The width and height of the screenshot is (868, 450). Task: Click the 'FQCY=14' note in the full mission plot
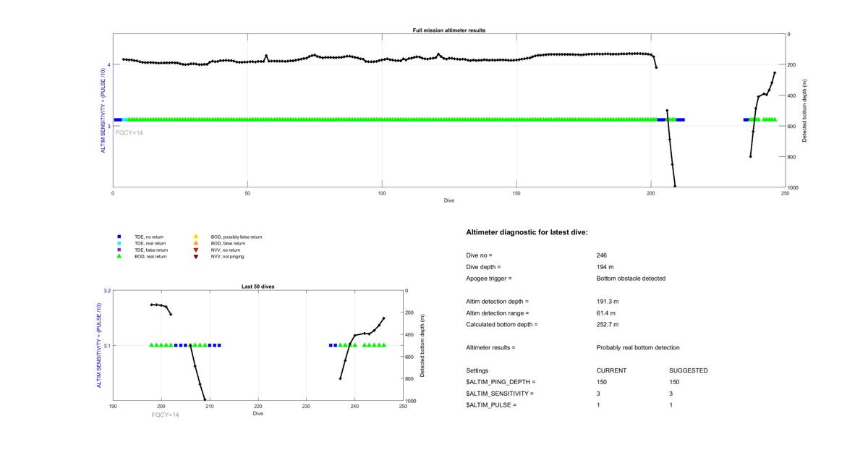click(129, 132)
